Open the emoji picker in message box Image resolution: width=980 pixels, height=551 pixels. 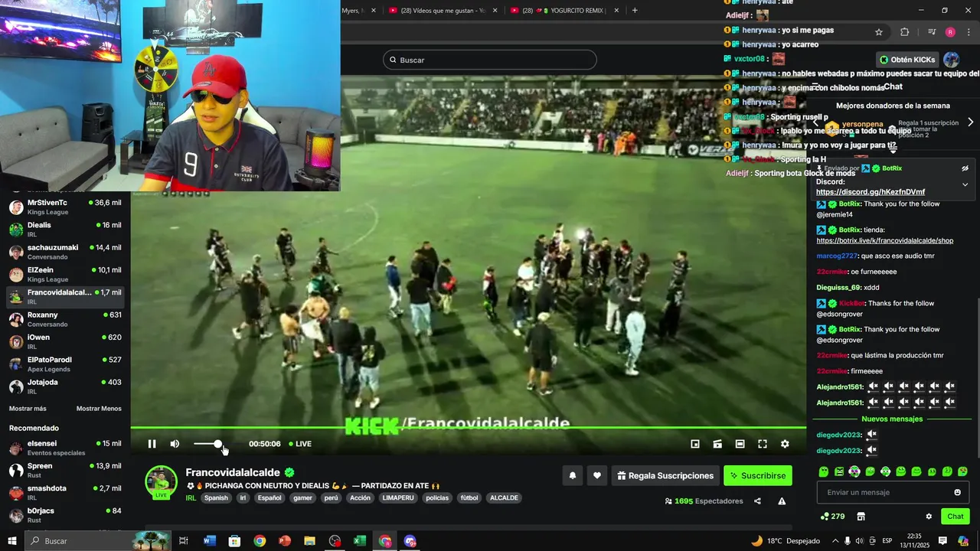pyautogui.click(x=958, y=492)
